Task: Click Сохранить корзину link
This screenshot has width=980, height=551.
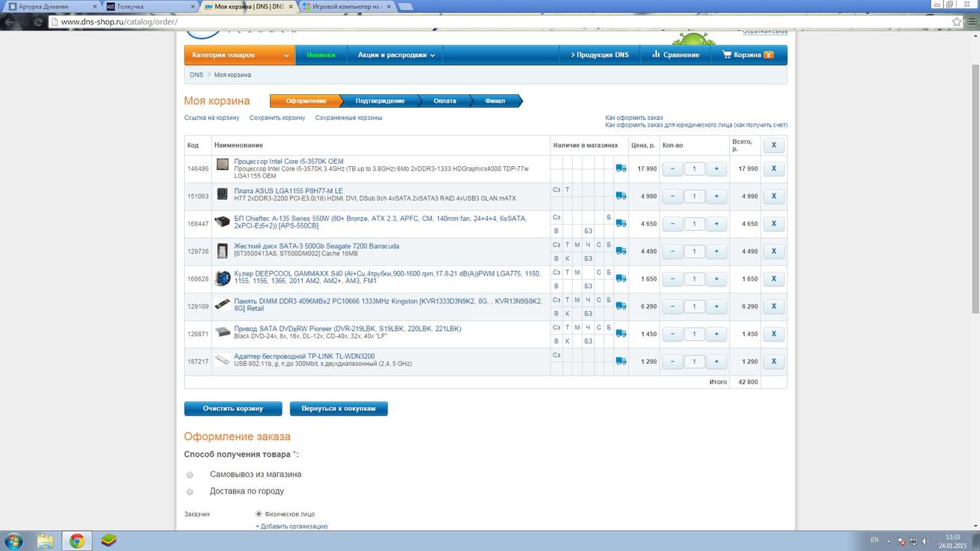Action: 277,118
